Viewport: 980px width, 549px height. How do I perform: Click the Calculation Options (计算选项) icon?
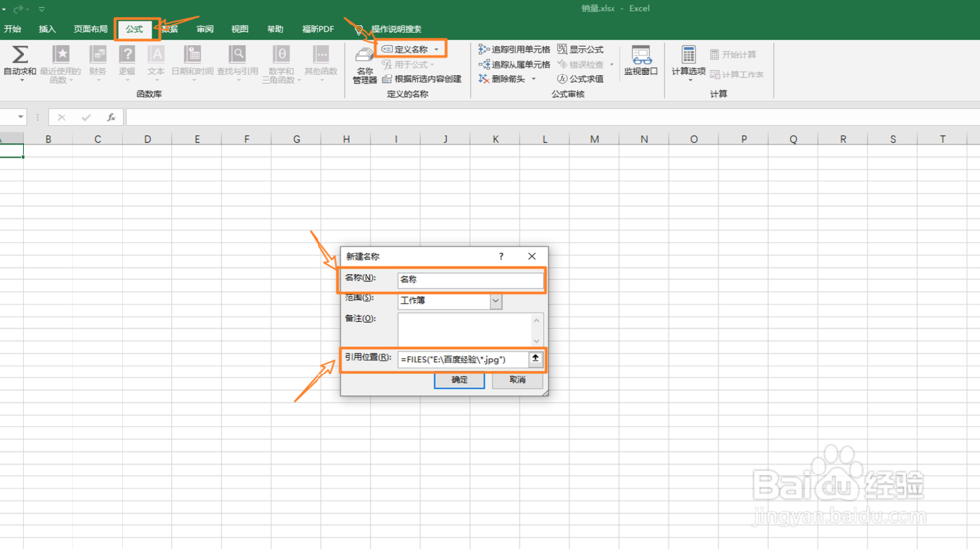[688, 54]
